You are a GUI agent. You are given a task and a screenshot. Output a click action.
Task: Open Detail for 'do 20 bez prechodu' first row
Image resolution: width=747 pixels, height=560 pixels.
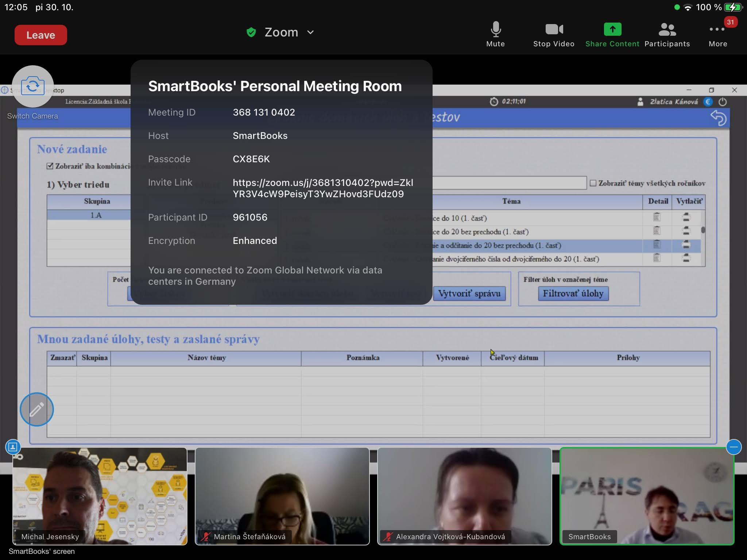tap(657, 231)
